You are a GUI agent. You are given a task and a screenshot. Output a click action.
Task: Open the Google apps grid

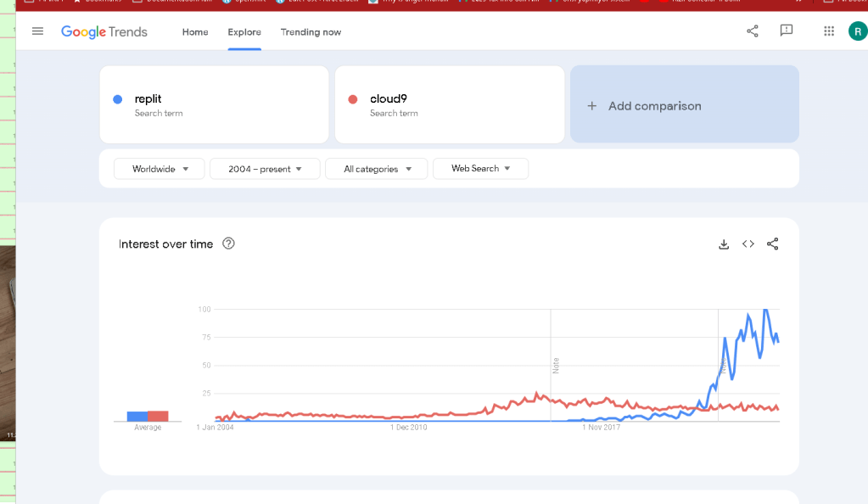(x=829, y=31)
